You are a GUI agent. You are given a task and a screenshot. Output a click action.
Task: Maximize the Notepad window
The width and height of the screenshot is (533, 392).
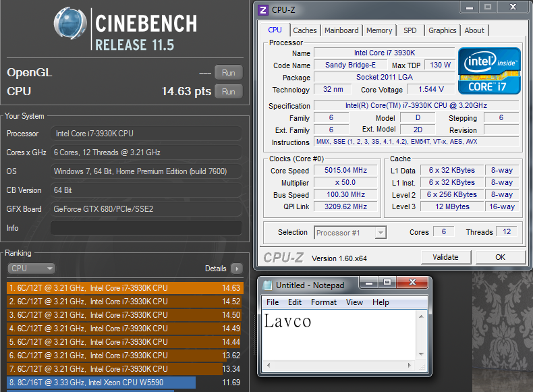(387, 283)
